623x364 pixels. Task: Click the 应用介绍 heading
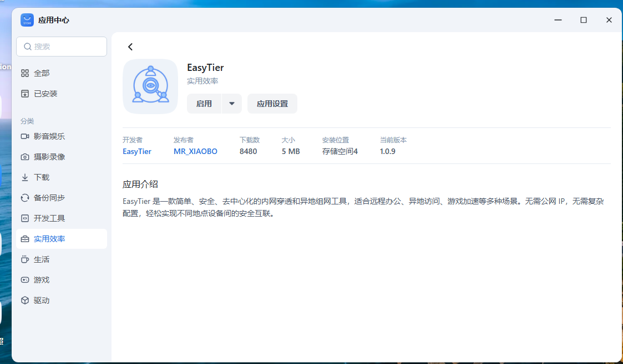click(140, 184)
